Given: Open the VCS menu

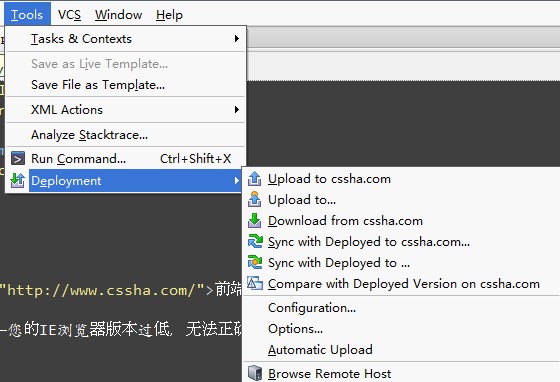Looking at the screenshot, I should pos(69,15).
